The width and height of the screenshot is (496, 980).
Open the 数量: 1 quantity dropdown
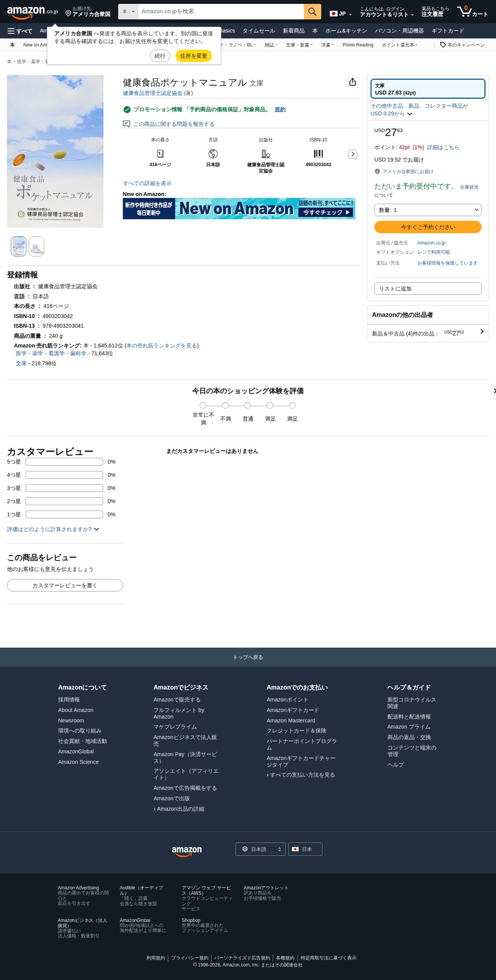tap(428, 210)
